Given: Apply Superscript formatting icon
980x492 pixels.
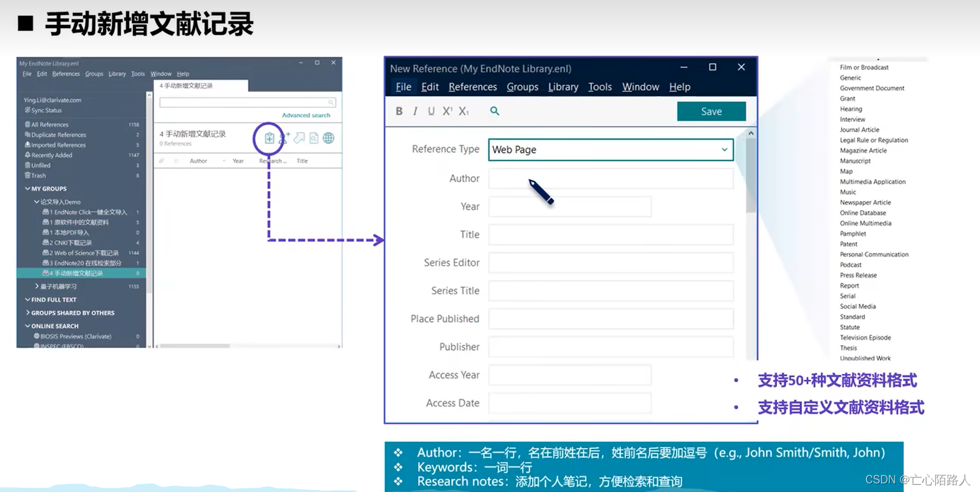Looking at the screenshot, I should coord(447,111).
